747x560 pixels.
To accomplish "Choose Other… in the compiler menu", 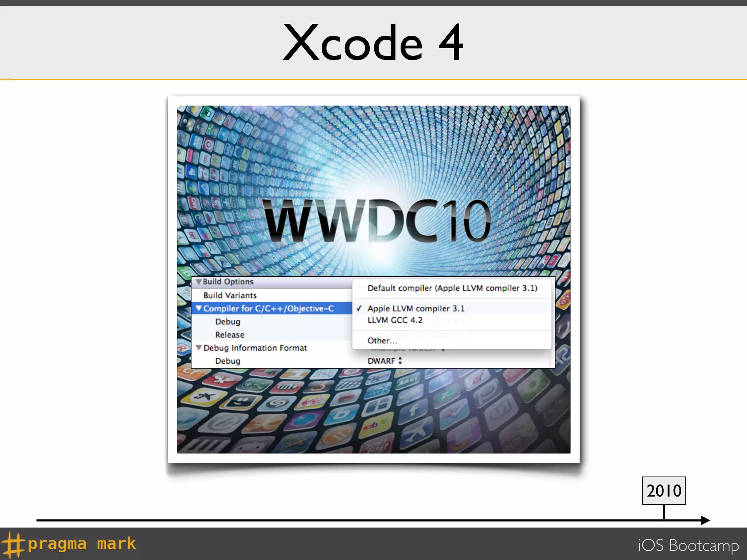I will coord(452,341).
